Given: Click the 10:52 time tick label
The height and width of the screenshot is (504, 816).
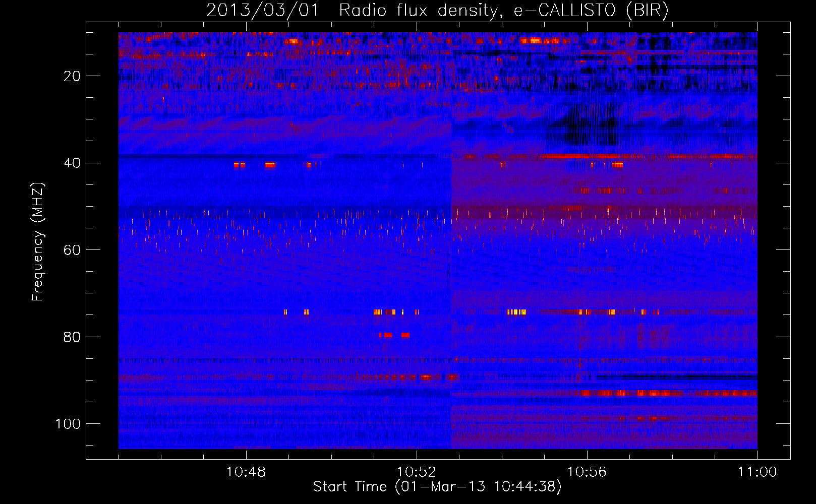Looking at the screenshot, I should pos(417,472).
